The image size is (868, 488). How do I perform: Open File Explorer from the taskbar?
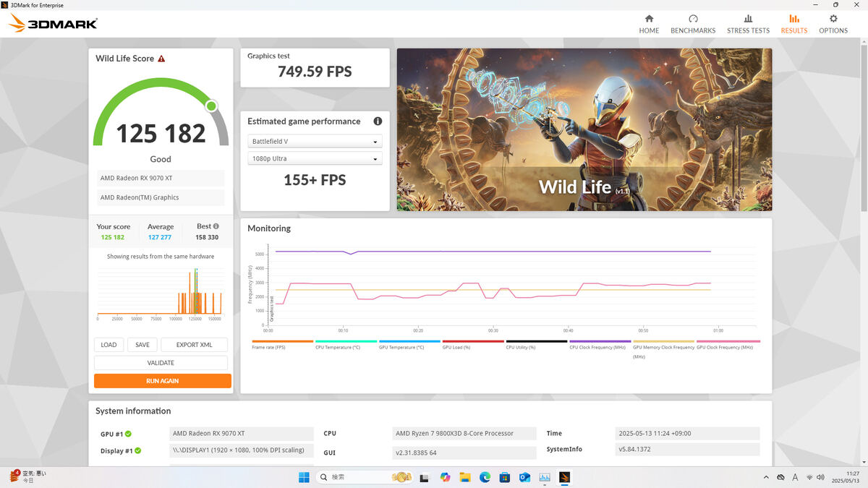pos(465,477)
